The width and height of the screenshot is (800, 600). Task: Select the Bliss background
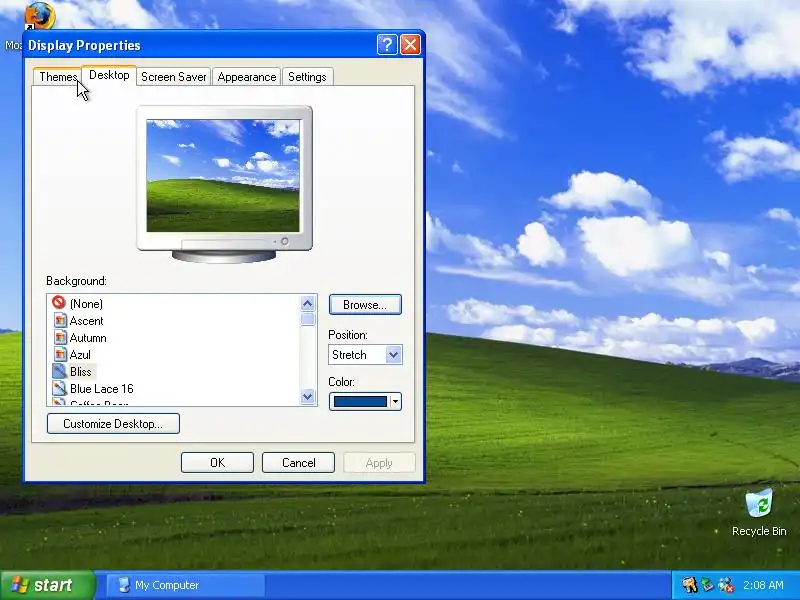click(81, 371)
